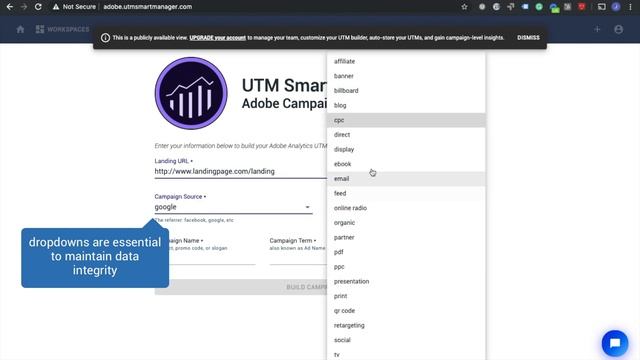
Task: Choose social in the list
Action: 406,340
